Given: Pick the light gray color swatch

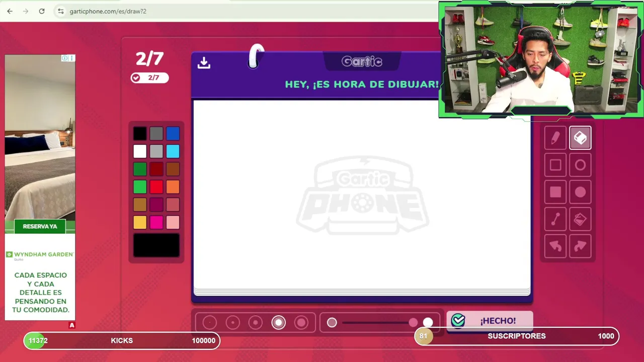Looking at the screenshot, I should click(156, 151).
